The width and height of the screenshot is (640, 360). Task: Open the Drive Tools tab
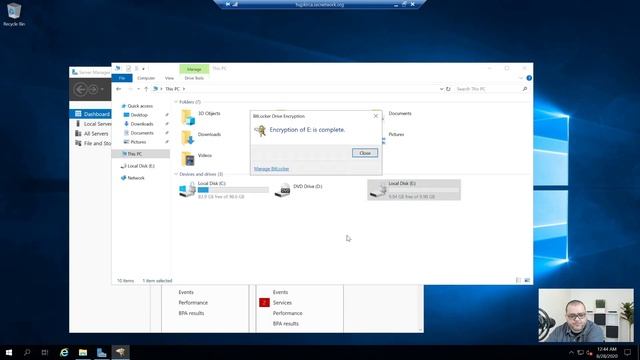pos(194,78)
